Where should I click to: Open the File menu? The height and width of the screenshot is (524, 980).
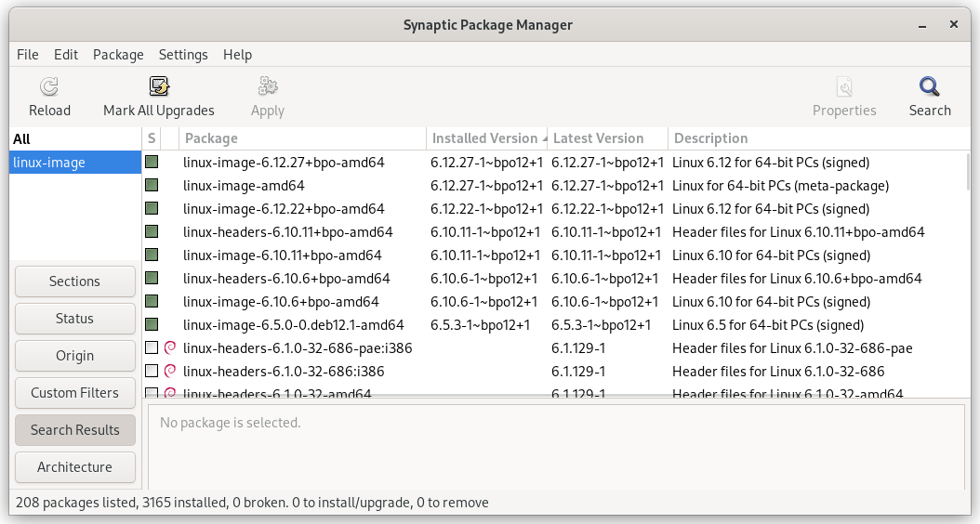pos(28,55)
